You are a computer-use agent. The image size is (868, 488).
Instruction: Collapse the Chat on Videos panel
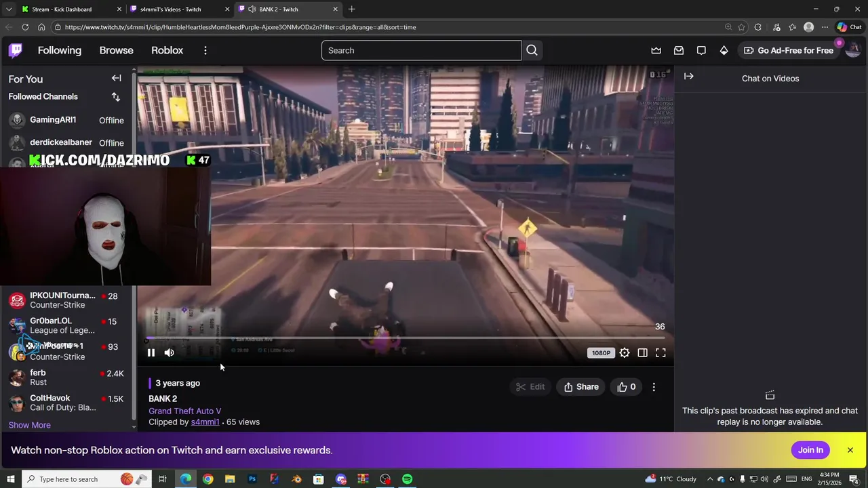(689, 77)
